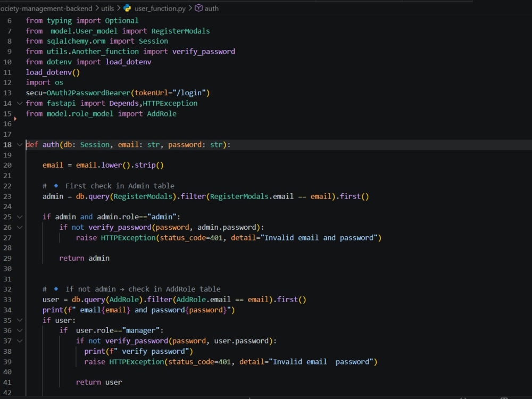Image resolution: width=532 pixels, height=399 pixels.
Task: Collapse the if admin block at line 25
Action: [x=20, y=217]
